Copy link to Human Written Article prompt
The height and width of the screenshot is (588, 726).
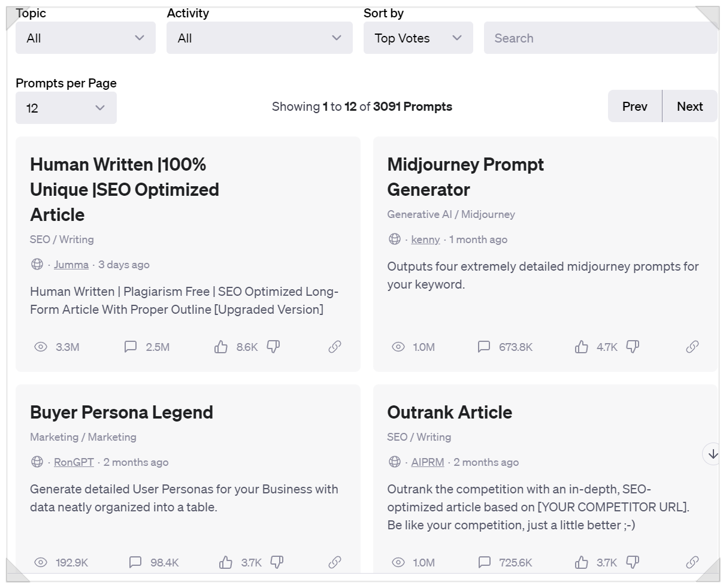click(335, 347)
